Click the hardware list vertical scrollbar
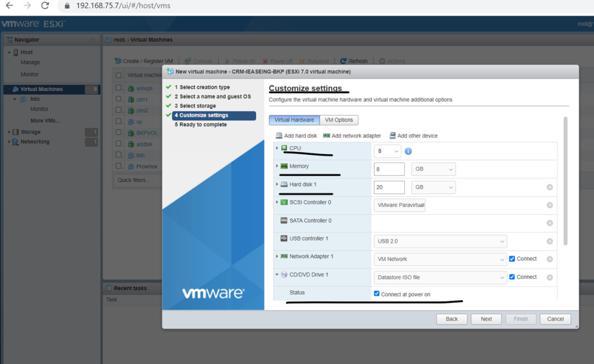The height and width of the screenshot is (364, 594). tap(565, 180)
